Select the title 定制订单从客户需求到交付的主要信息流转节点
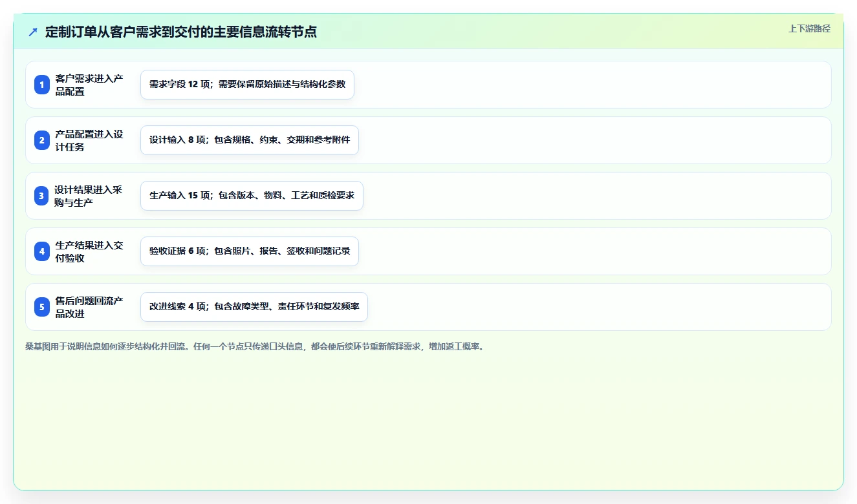This screenshot has width=857, height=504. [x=181, y=32]
